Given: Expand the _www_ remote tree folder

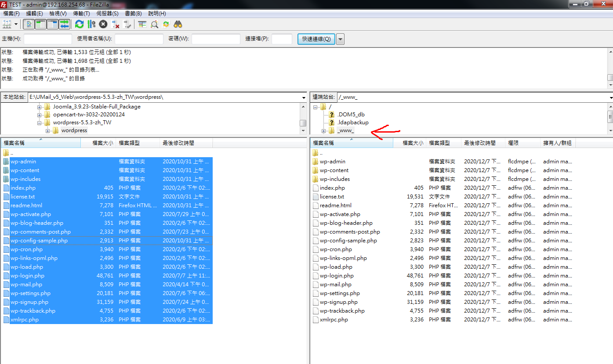Looking at the screenshot, I should click(324, 131).
